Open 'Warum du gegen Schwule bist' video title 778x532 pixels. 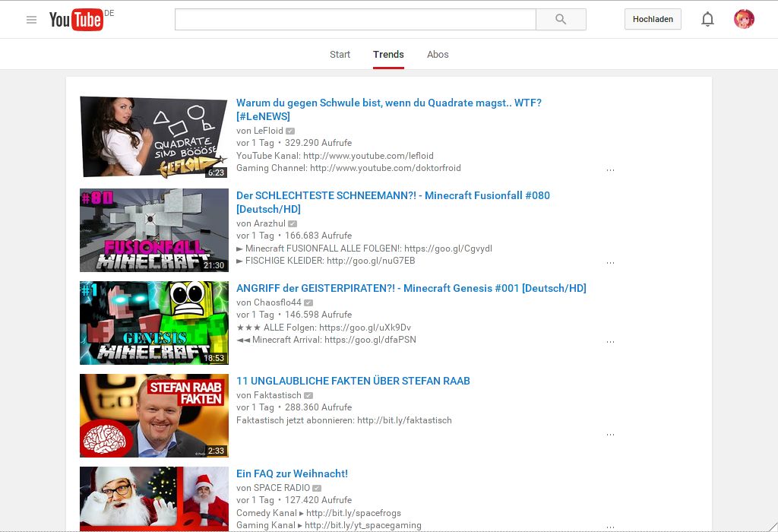click(x=389, y=109)
